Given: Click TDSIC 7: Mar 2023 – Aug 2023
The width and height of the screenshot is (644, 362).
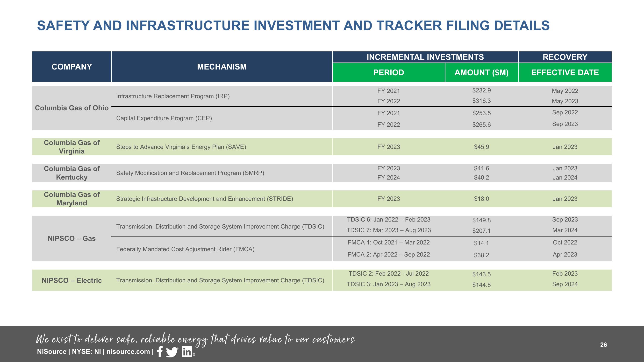Looking at the screenshot, I should [x=389, y=230].
